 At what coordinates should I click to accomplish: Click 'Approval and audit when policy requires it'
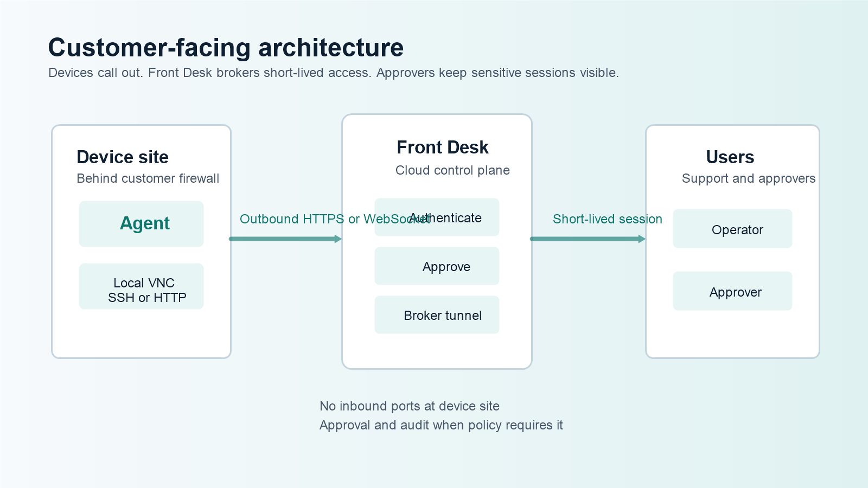(x=441, y=425)
